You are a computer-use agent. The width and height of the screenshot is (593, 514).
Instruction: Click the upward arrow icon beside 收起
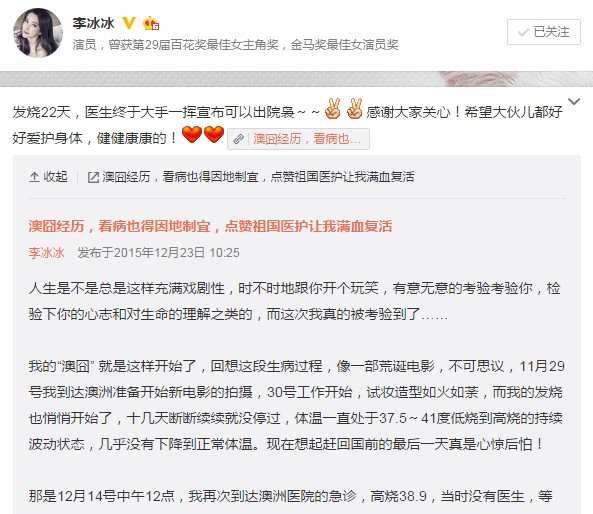coord(34,177)
